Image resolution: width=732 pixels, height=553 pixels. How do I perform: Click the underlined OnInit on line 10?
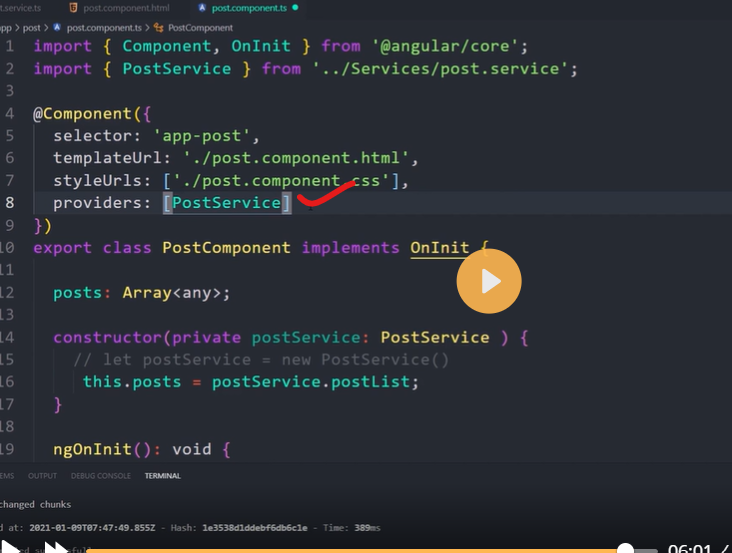coord(439,247)
